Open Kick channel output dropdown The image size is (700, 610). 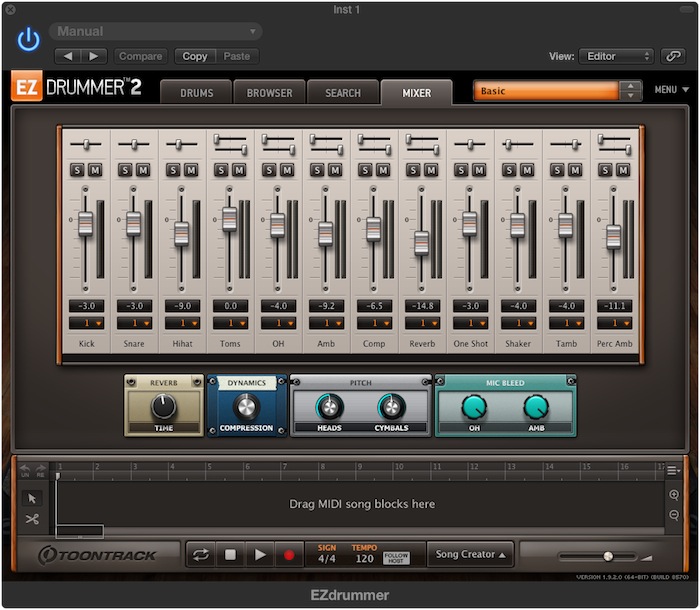87,323
